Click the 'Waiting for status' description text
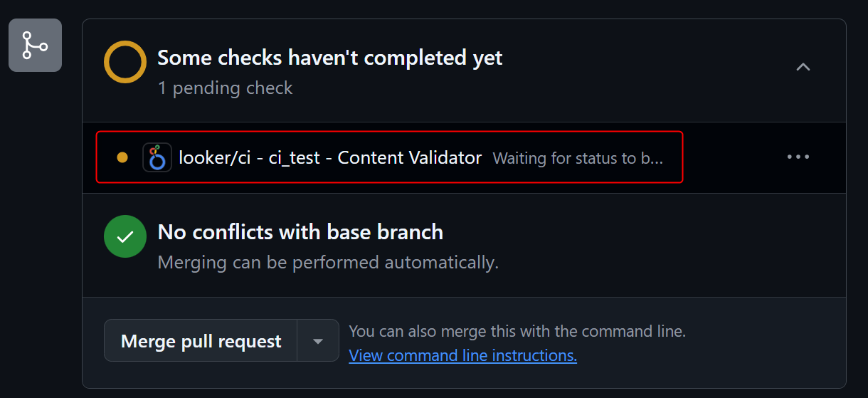The height and width of the screenshot is (398, 868). click(x=578, y=158)
